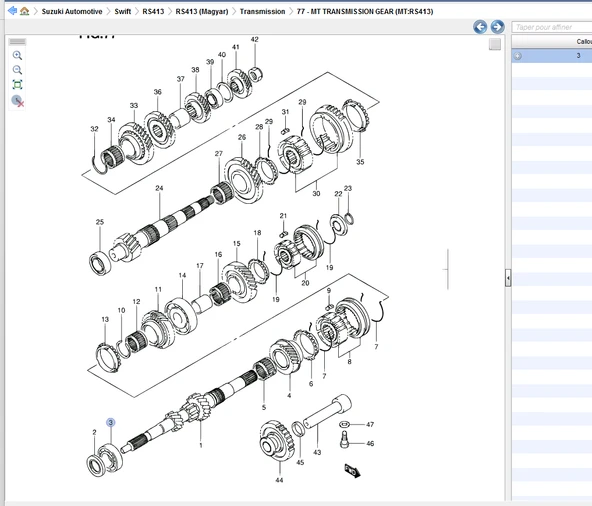Select callout 8 on diagram
Image resolution: width=592 pixels, height=506 pixels.
350,361
